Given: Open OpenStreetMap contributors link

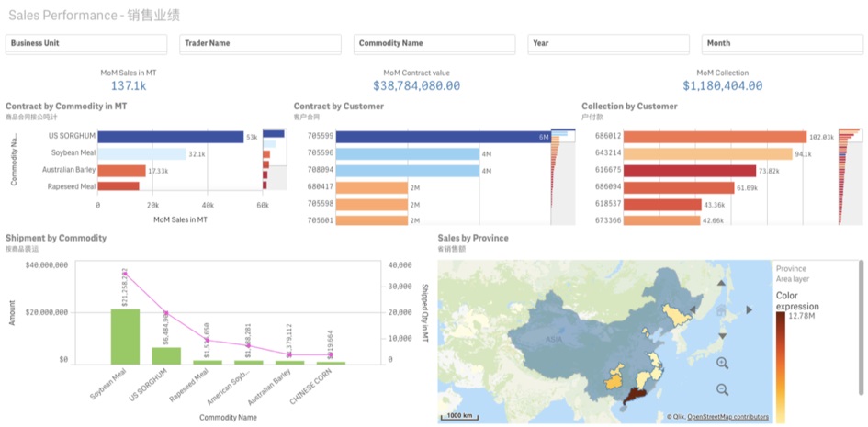Looking at the screenshot, I should (x=727, y=417).
